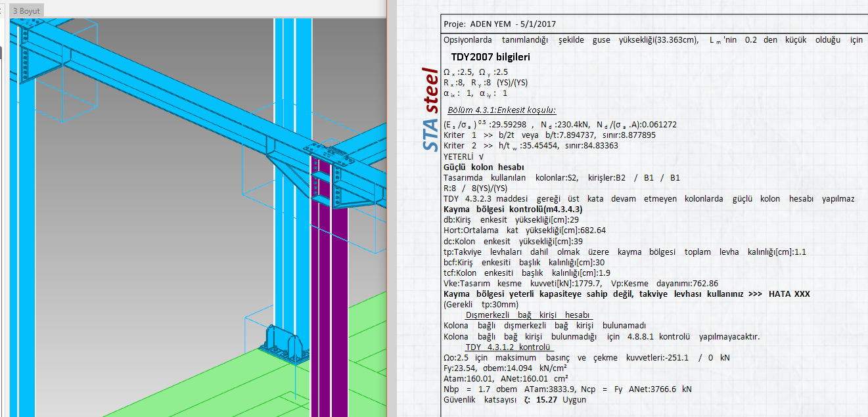Click the project title 'Proje: ADEN YEM'

tap(500, 24)
